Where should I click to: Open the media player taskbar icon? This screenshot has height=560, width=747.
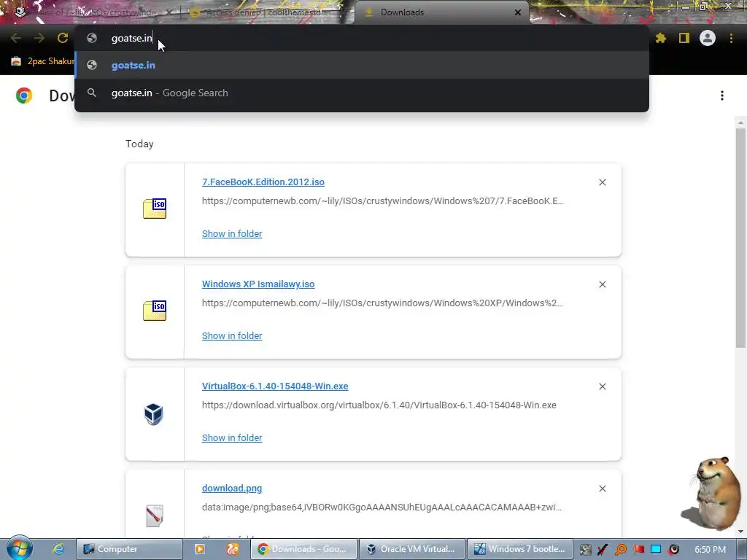coord(200,549)
